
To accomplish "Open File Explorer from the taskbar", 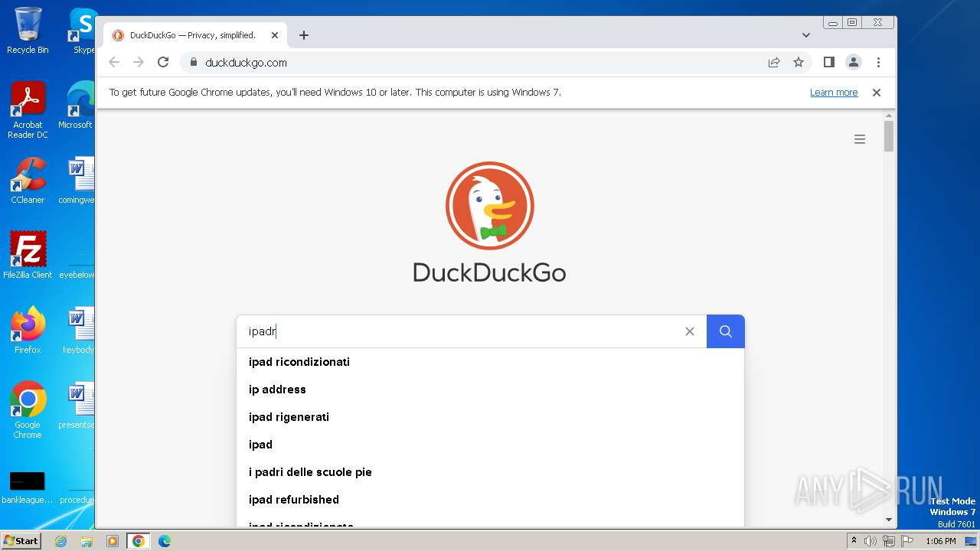I will 87,541.
